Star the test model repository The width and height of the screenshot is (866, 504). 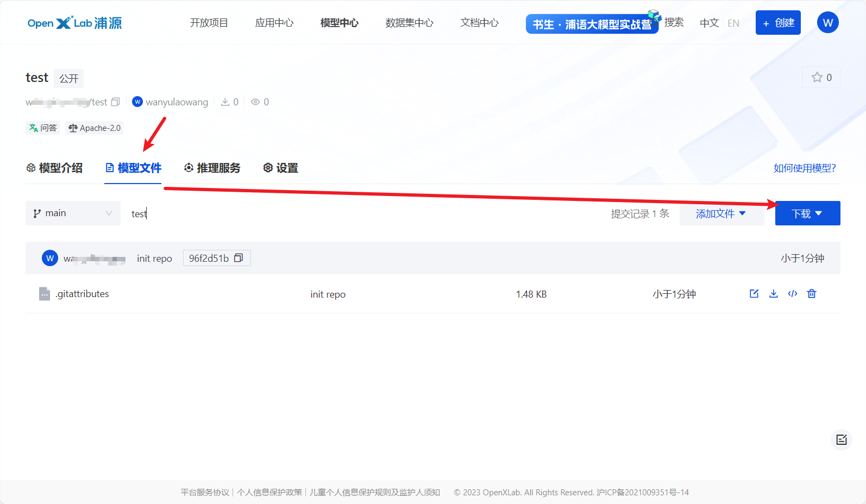point(821,77)
